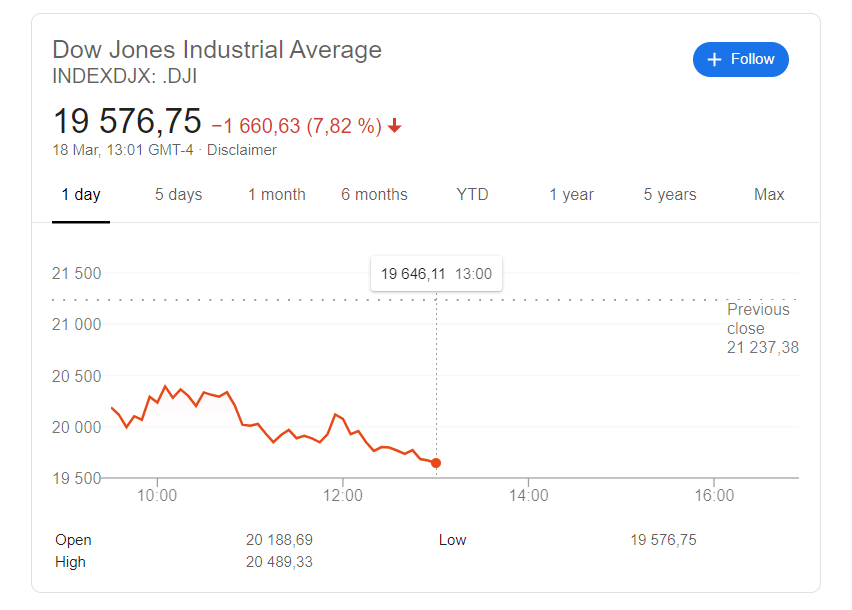This screenshot has width=852, height=610.
Task: Show the 1 month chart range
Action: [x=277, y=195]
